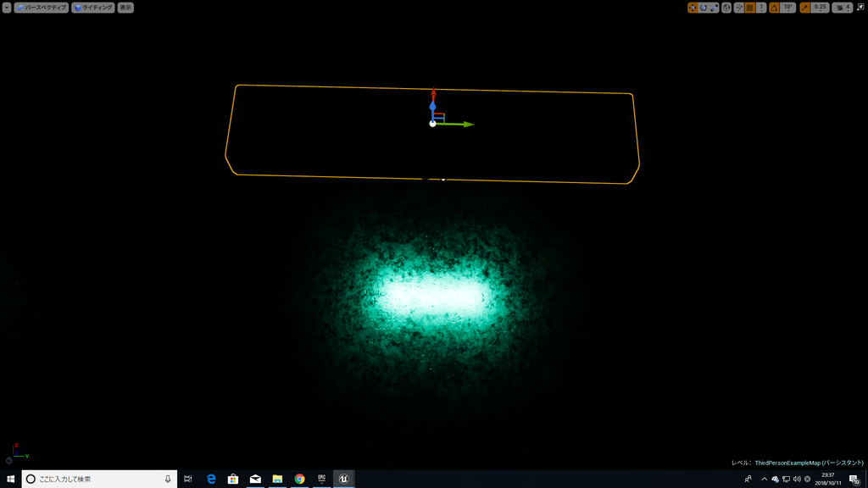
Task: Click the 表示 show flags button
Action: coord(124,7)
